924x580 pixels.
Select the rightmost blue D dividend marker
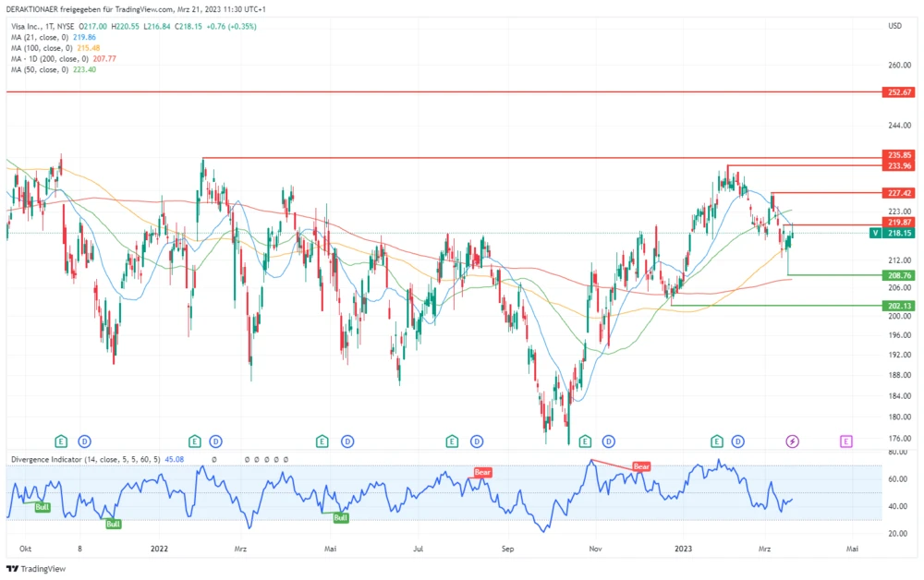tap(737, 441)
